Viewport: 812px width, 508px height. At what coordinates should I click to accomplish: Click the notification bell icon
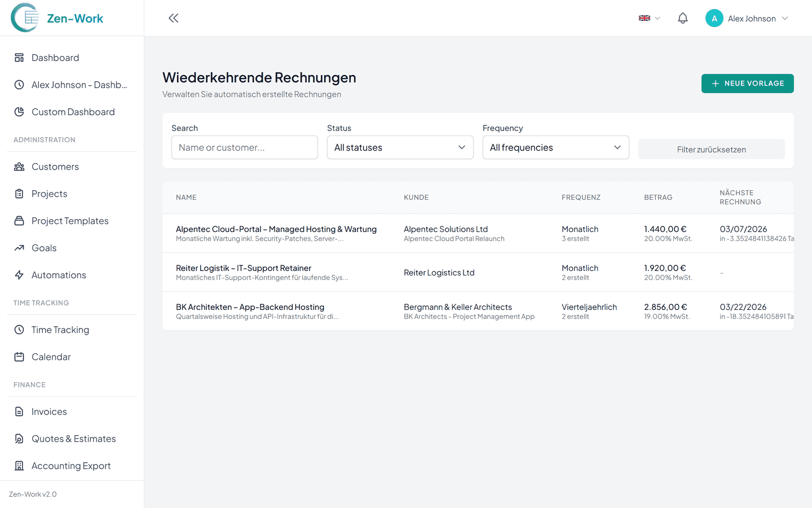point(682,17)
